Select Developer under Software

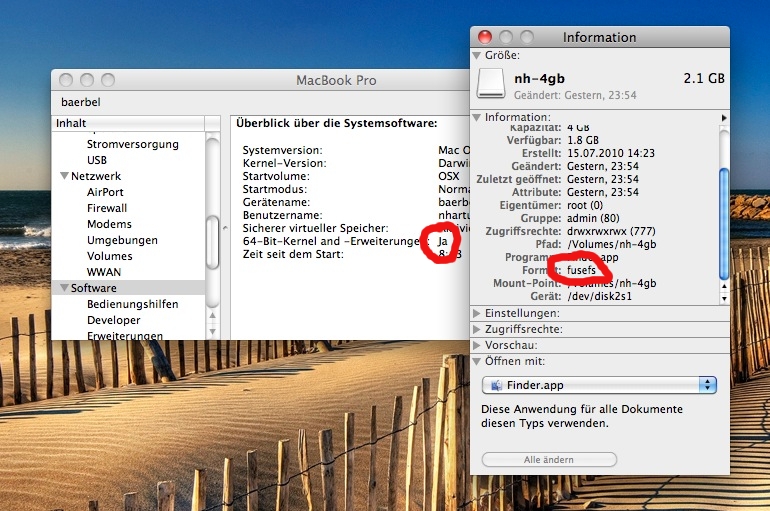coord(113,320)
